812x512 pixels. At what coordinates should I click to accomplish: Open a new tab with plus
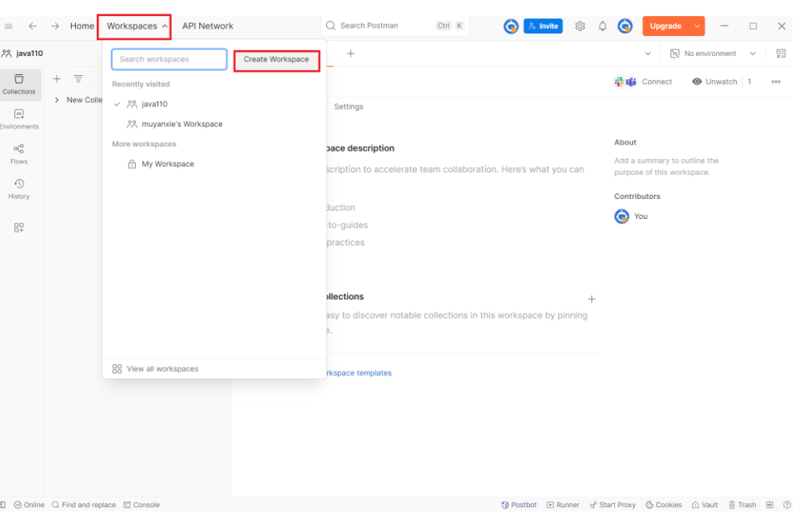(x=351, y=54)
